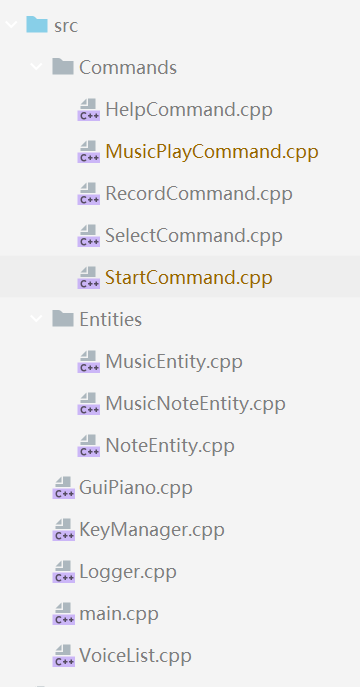360x687 pixels.
Task: Collapse the Commands folder chevron
Action: tap(36, 67)
